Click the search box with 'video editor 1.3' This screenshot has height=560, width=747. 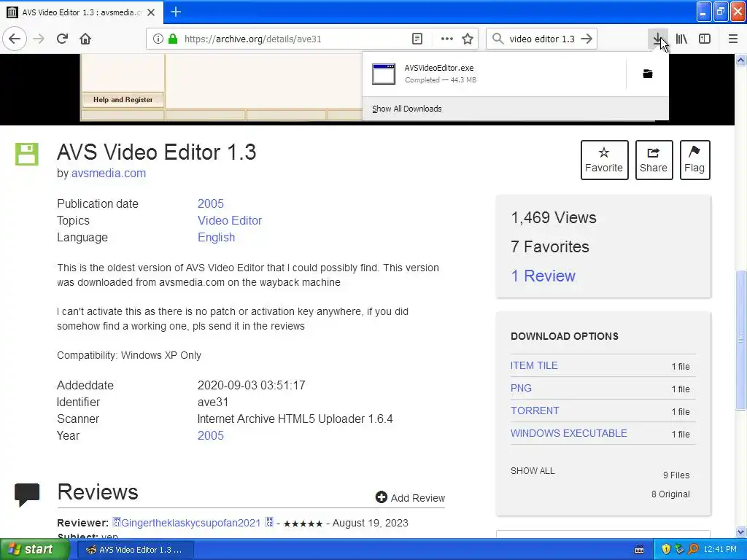click(542, 39)
